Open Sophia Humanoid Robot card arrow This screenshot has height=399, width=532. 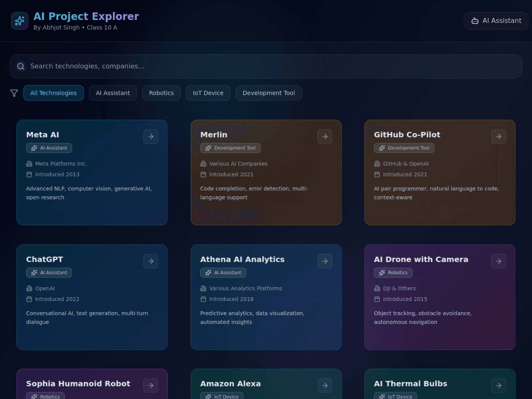click(151, 385)
